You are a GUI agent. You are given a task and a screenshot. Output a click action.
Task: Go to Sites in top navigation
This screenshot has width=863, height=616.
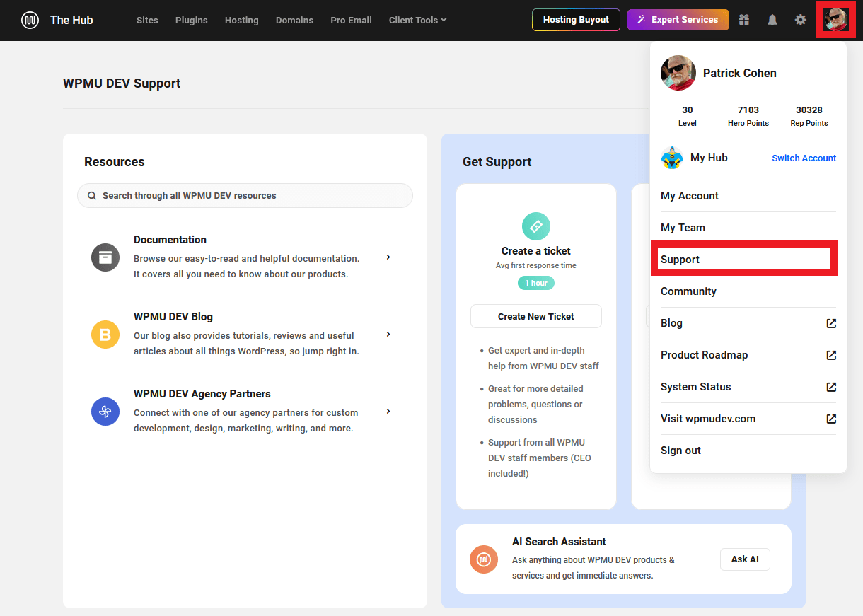(147, 20)
